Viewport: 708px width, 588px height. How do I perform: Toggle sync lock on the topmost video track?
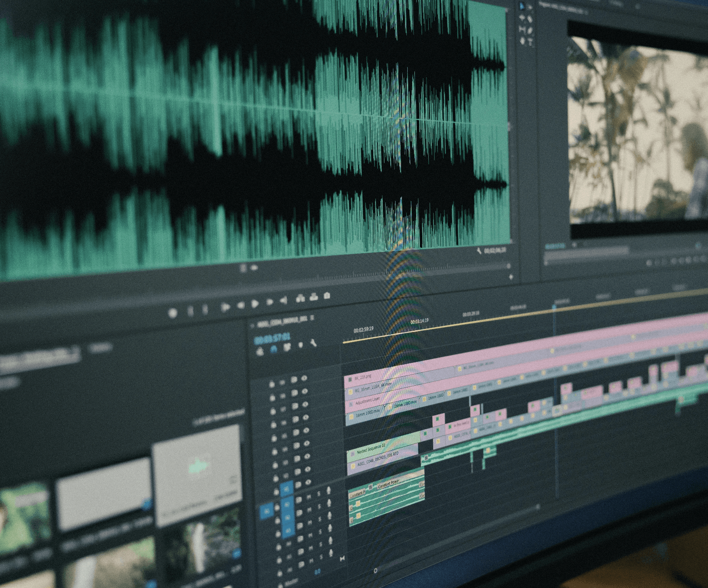point(294,380)
